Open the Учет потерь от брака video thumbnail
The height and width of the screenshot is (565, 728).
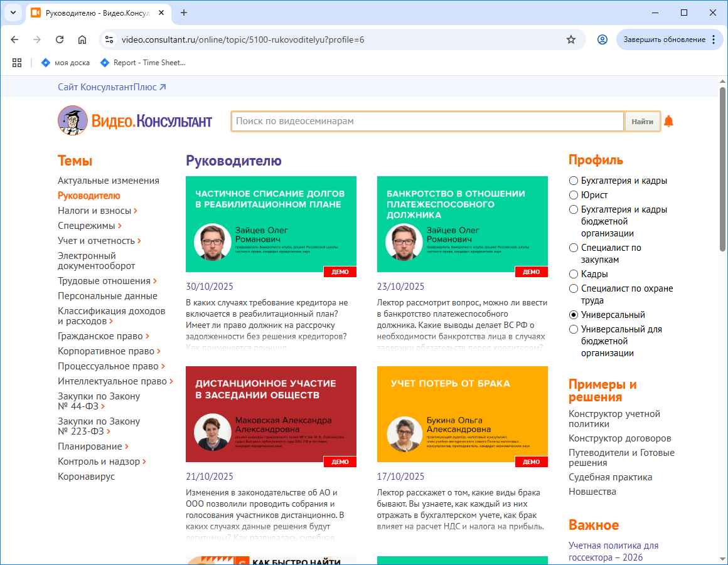[x=462, y=417]
